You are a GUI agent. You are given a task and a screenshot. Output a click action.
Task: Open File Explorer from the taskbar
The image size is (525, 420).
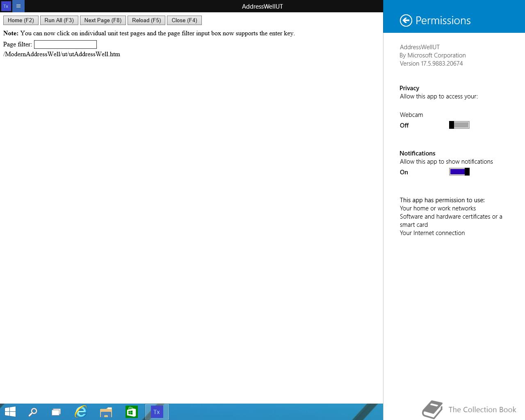[x=106, y=412]
